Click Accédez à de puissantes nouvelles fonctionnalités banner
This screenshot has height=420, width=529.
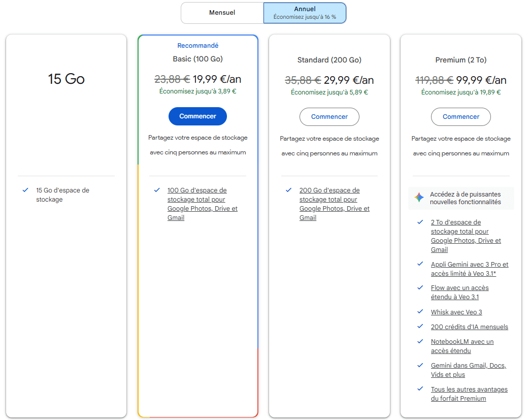461,198
